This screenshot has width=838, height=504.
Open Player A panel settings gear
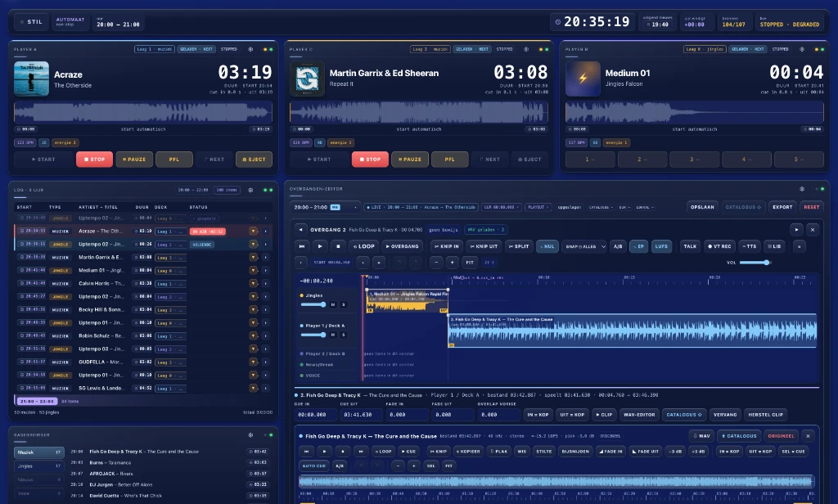[250, 49]
